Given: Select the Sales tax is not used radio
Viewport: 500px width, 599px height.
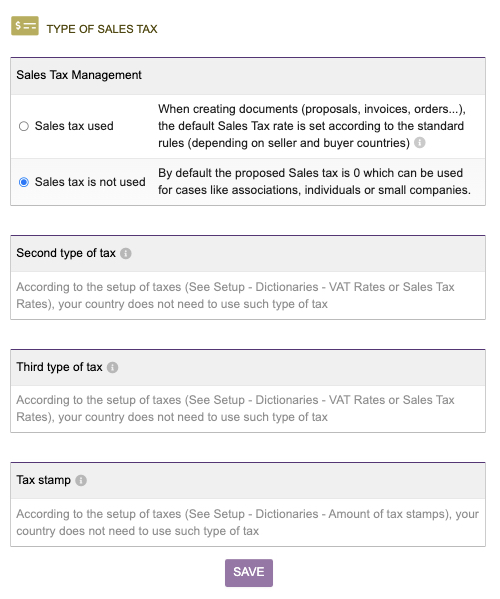Looking at the screenshot, I should (x=24, y=182).
